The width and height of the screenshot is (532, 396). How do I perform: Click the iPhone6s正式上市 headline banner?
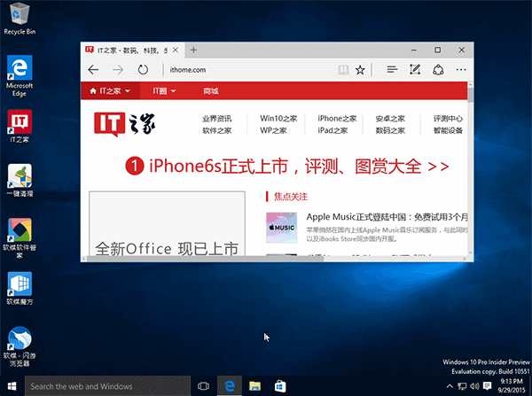pos(287,167)
